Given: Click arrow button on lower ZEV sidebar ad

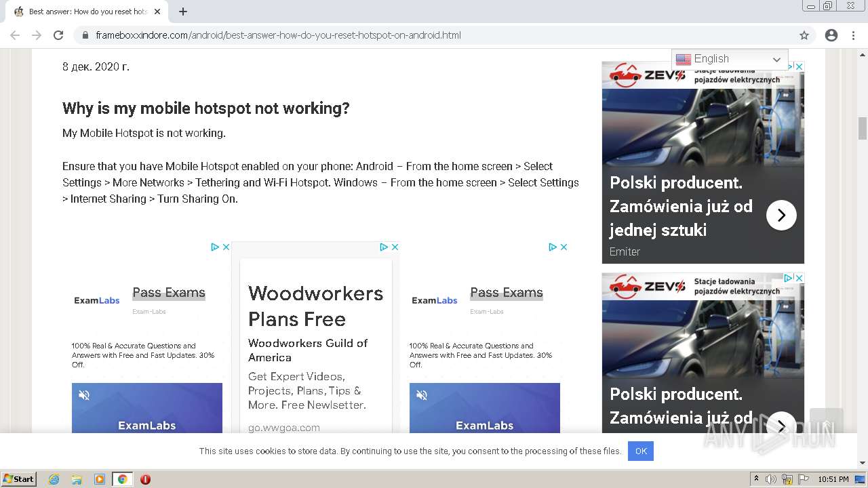Looking at the screenshot, I should [781, 426].
